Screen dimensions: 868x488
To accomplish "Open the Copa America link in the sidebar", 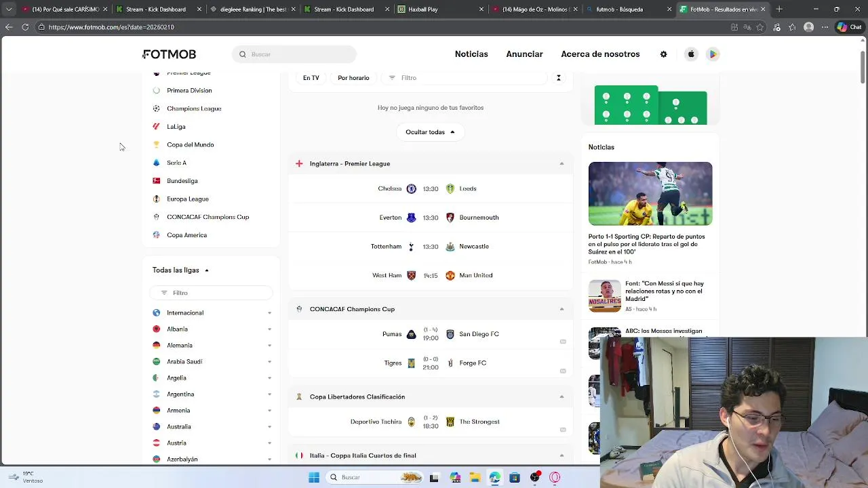I will pos(186,235).
